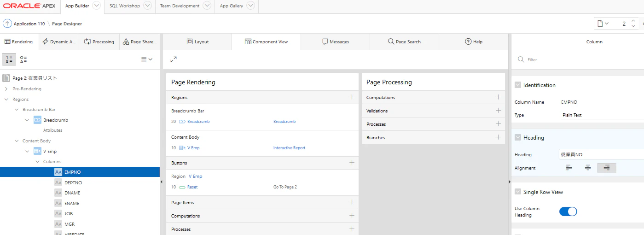
Task: Set heading alignment to left
Action: [569, 168]
